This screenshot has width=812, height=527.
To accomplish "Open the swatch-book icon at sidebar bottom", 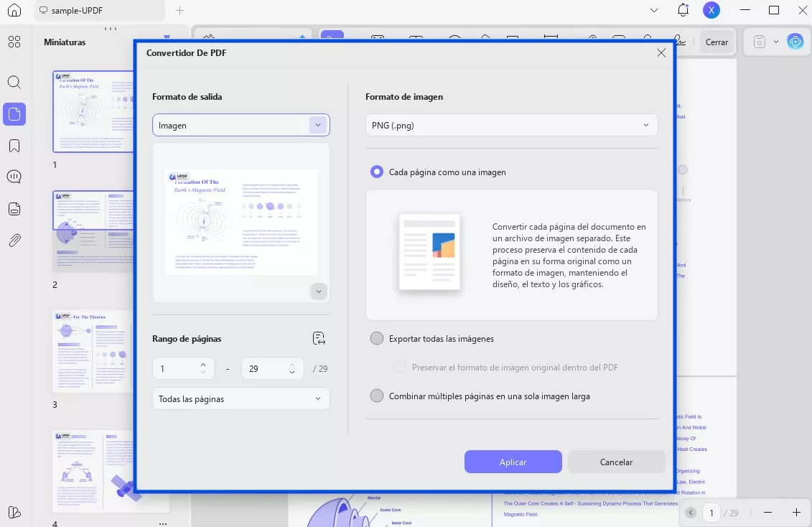I will coord(14,512).
